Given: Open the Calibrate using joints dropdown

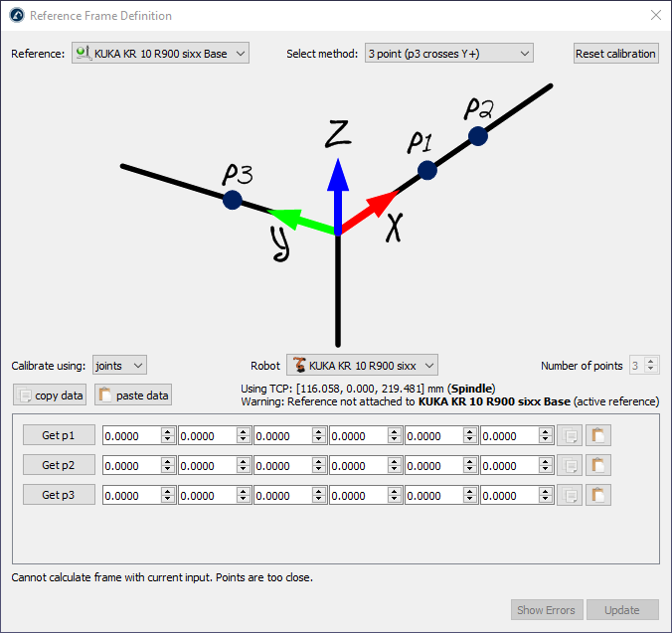Looking at the screenshot, I should [x=119, y=366].
